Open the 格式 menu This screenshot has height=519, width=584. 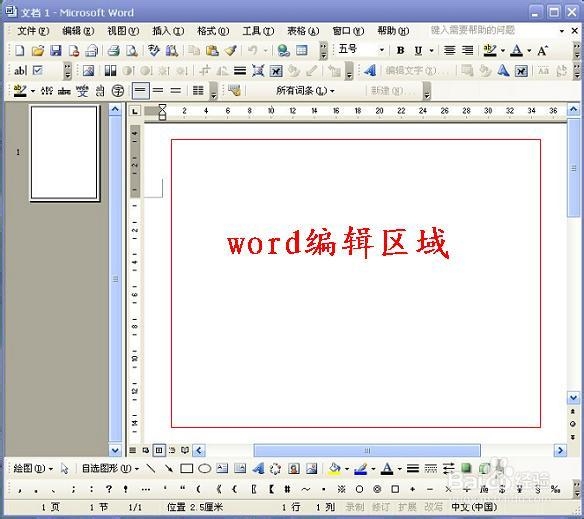click(x=213, y=31)
